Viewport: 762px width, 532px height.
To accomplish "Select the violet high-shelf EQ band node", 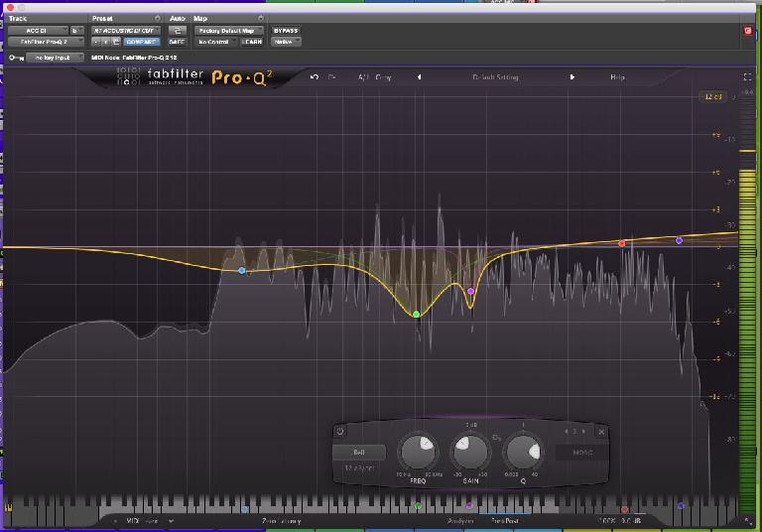I will click(x=679, y=240).
